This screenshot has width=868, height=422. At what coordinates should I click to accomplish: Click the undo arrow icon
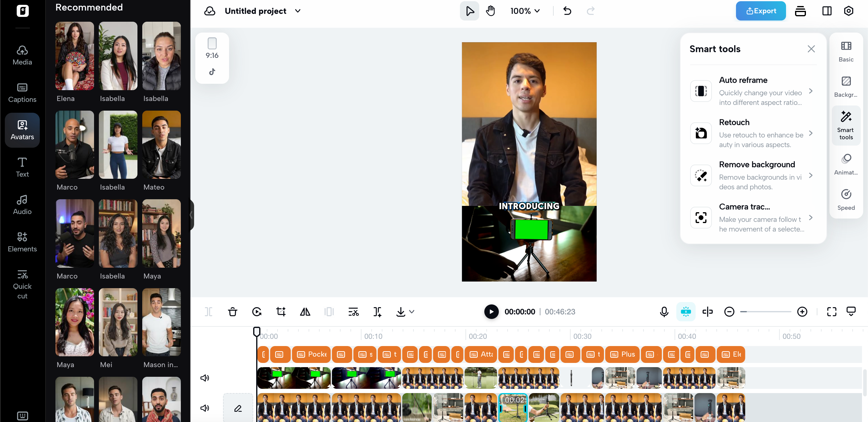pos(567,11)
